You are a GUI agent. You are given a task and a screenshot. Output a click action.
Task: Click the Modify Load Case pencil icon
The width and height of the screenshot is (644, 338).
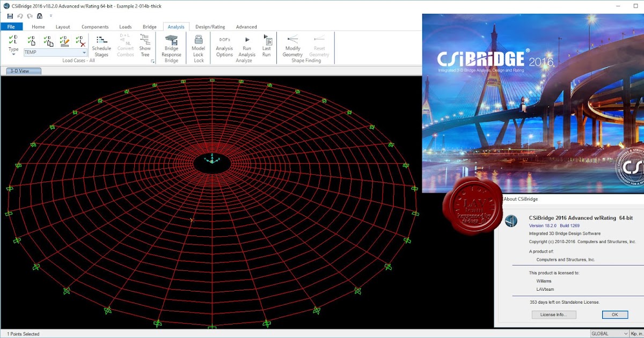pos(64,40)
